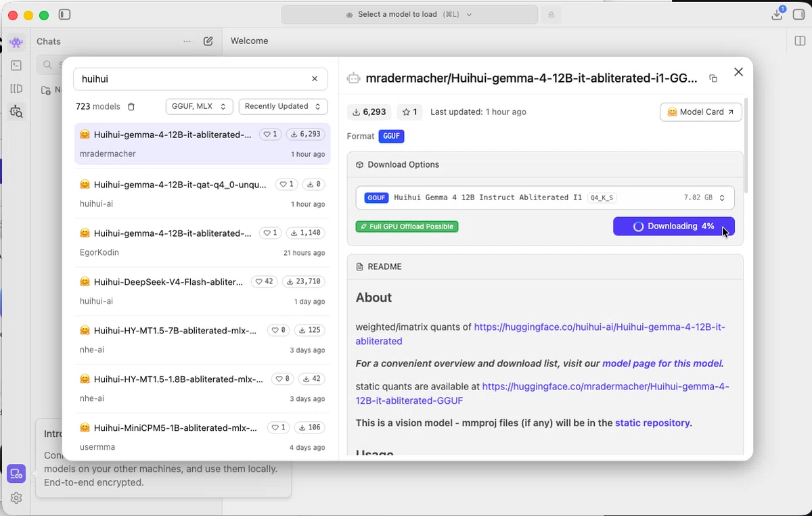The width and height of the screenshot is (812, 516).
Task: Click the eject model icon
Action: coord(551,15)
